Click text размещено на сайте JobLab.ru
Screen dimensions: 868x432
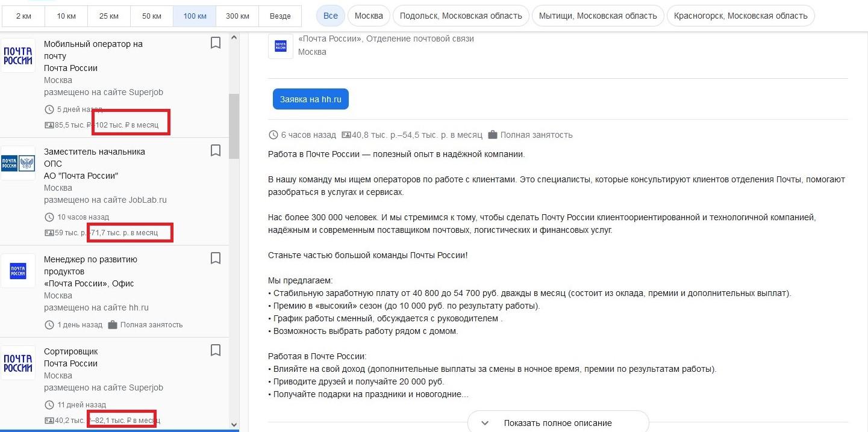coord(105,200)
